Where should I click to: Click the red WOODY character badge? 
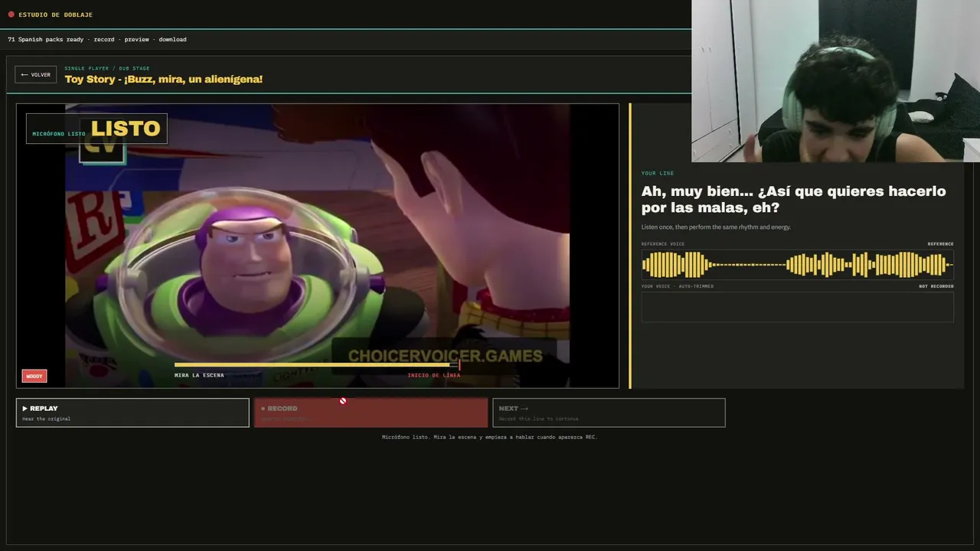click(x=34, y=376)
